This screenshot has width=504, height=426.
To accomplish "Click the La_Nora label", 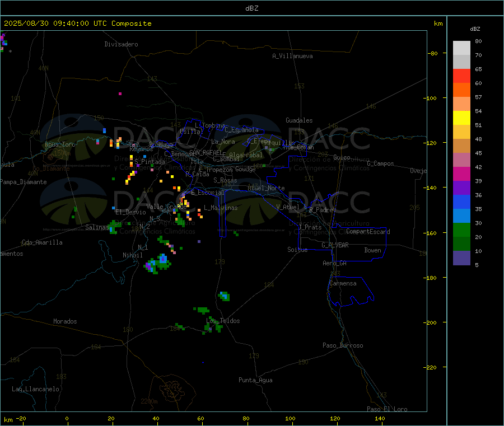I will click(223, 142).
